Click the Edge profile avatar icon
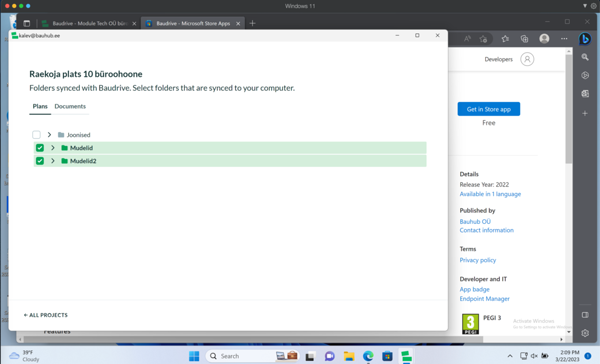Screen dimensions: 600x364 pos(544,39)
